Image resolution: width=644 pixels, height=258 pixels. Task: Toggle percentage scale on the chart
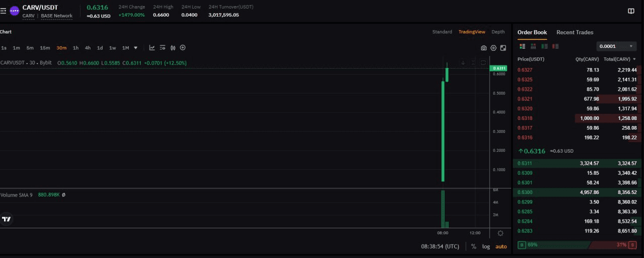(x=473, y=246)
